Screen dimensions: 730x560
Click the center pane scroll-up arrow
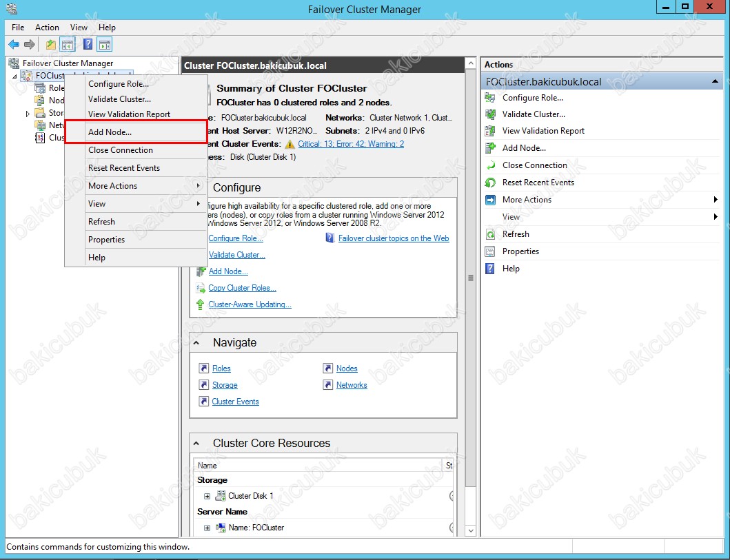pos(471,63)
